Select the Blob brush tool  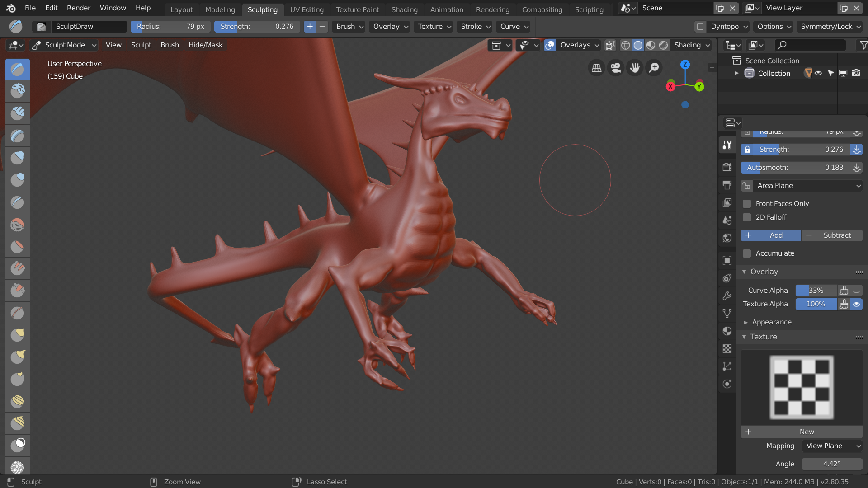pyautogui.click(x=18, y=180)
